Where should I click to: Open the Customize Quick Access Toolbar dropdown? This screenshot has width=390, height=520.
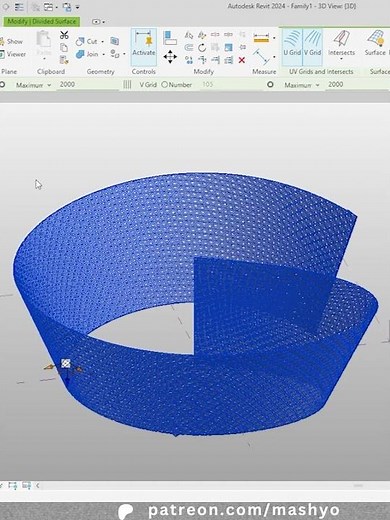pyautogui.click(x=77, y=7)
